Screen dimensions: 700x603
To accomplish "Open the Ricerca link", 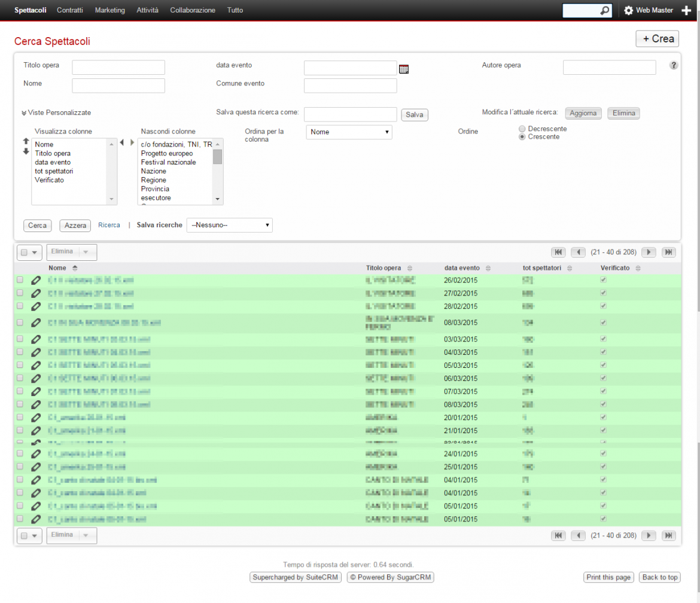I will (x=109, y=226).
